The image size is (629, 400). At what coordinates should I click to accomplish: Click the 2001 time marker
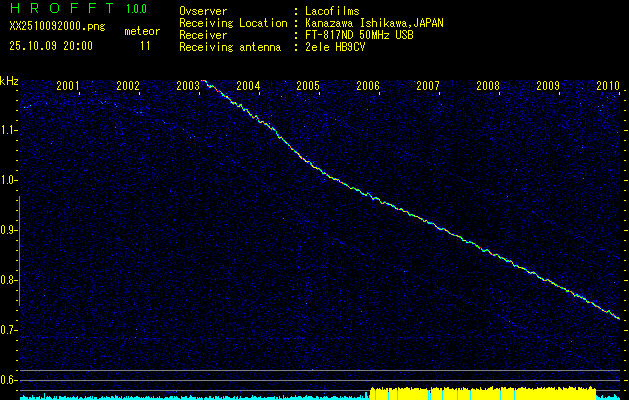[x=68, y=86]
